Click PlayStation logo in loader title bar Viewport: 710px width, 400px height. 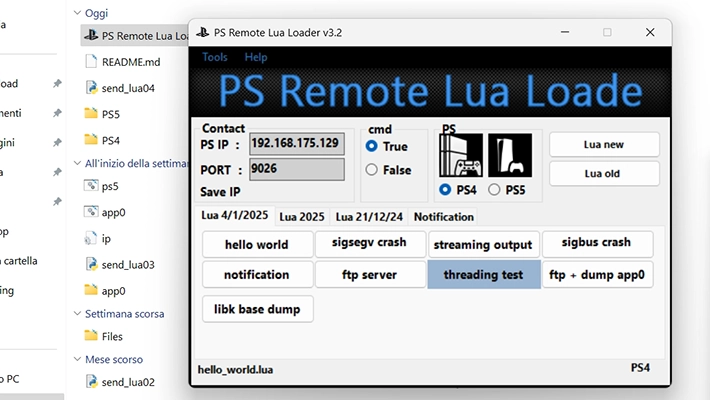click(x=202, y=32)
